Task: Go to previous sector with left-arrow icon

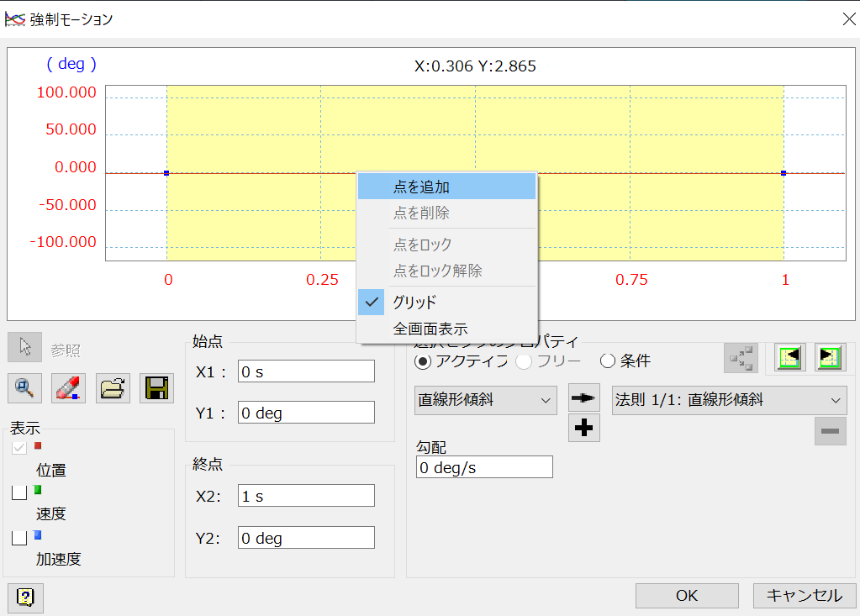Action: [x=790, y=357]
